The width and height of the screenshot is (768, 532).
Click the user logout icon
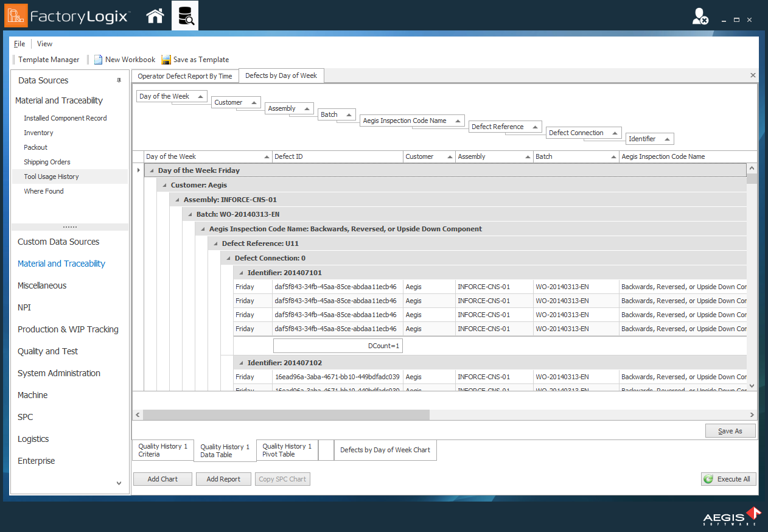pyautogui.click(x=700, y=16)
